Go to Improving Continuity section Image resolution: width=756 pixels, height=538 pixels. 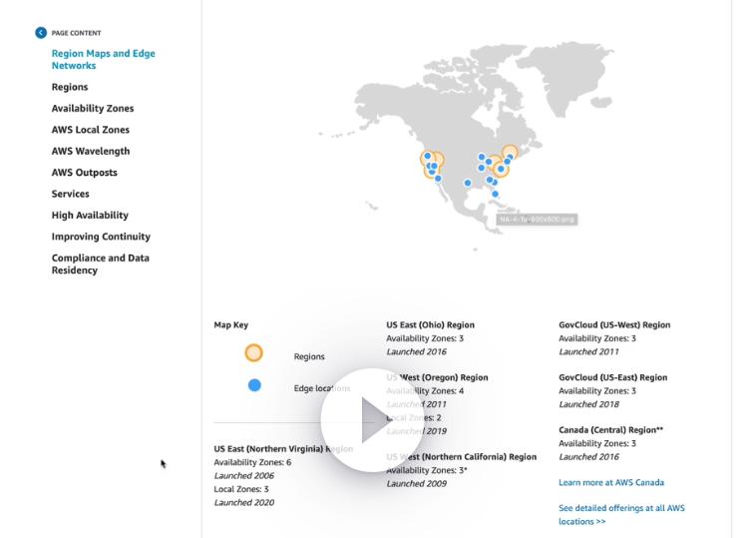(x=102, y=237)
